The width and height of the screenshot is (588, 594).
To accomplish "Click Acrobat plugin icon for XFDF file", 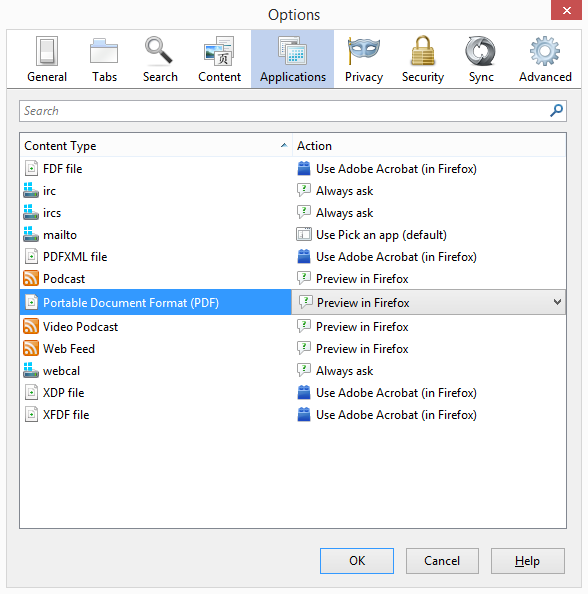I will click(304, 414).
